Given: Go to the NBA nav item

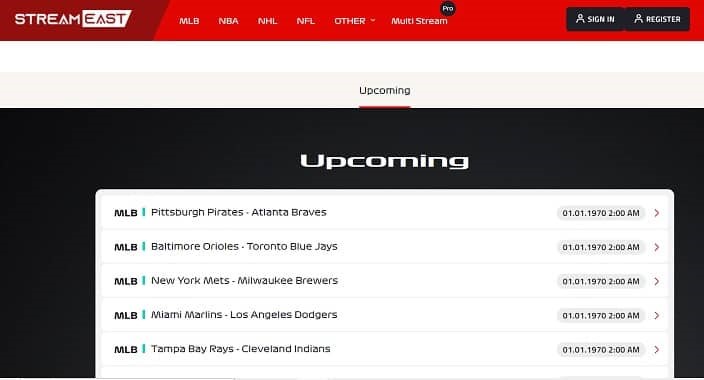Looking at the screenshot, I should tap(228, 21).
